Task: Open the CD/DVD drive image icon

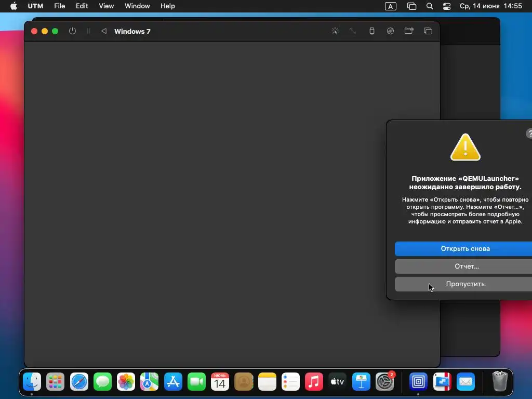Action: coord(391,31)
